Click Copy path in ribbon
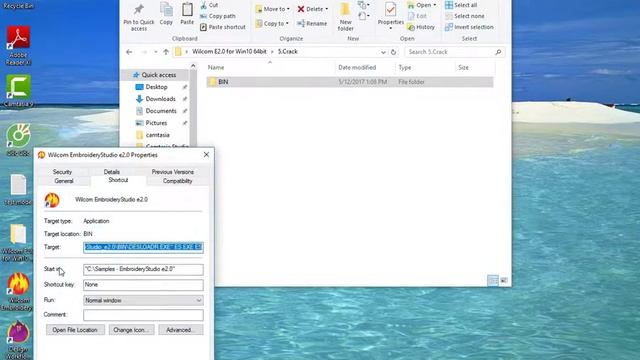640x360 pixels. coord(218,16)
